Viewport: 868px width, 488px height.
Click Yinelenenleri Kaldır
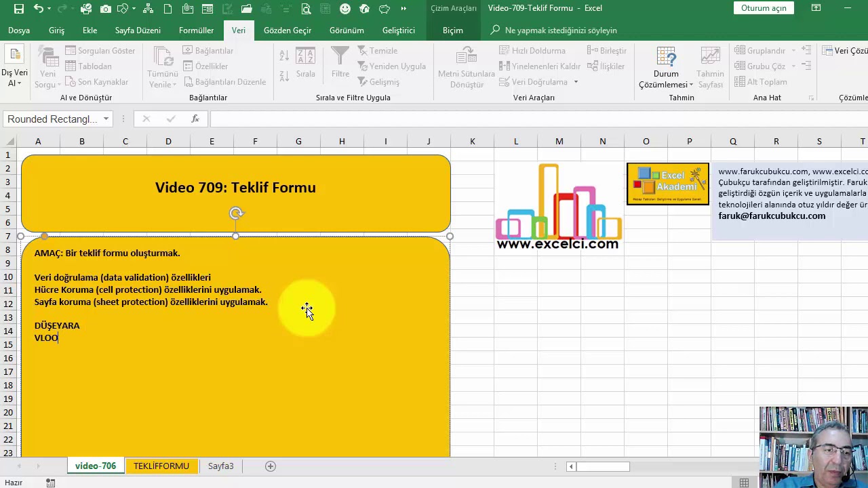point(540,66)
